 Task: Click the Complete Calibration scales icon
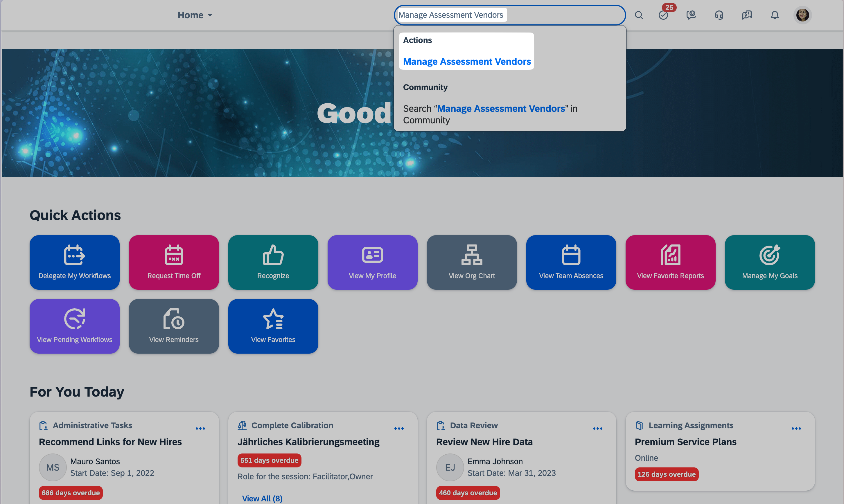pyautogui.click(x=242, y=426)
